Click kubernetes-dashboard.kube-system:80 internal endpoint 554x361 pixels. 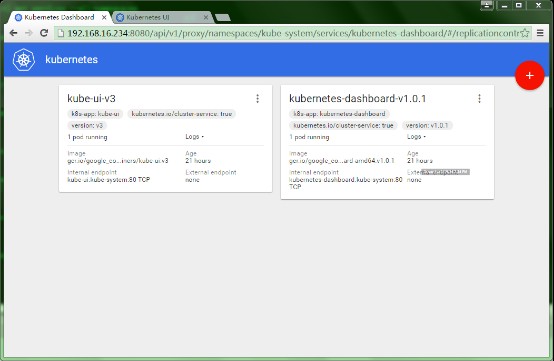(346, 183)
